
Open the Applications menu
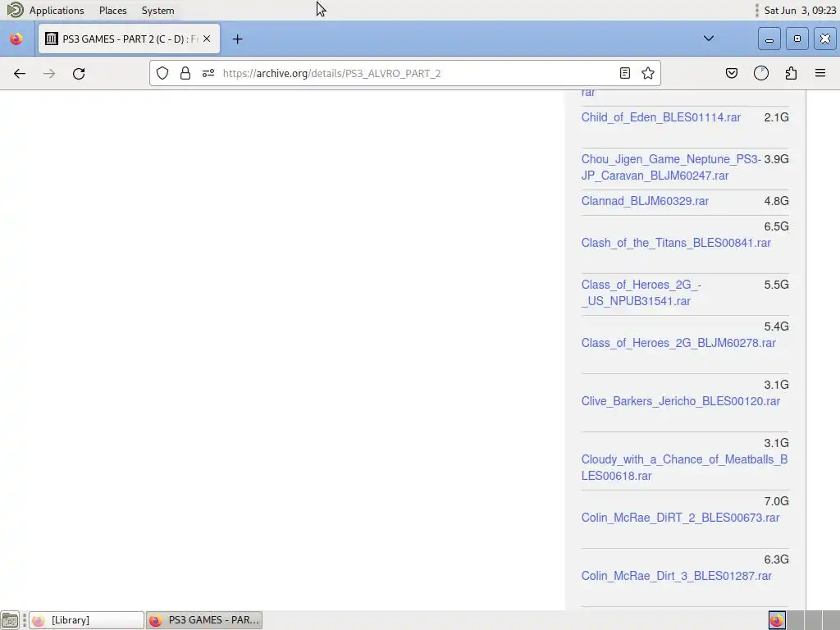57,10
